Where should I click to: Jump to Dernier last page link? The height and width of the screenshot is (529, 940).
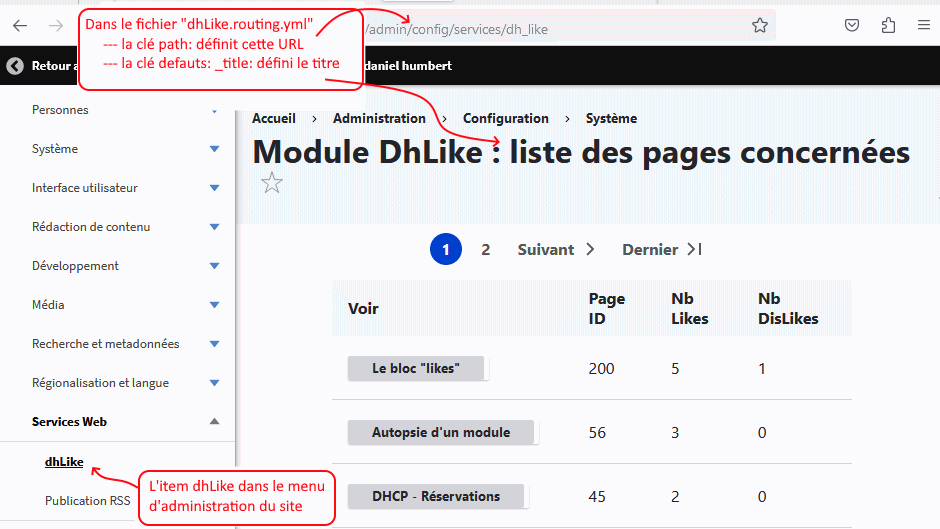(x=661, y=250)
